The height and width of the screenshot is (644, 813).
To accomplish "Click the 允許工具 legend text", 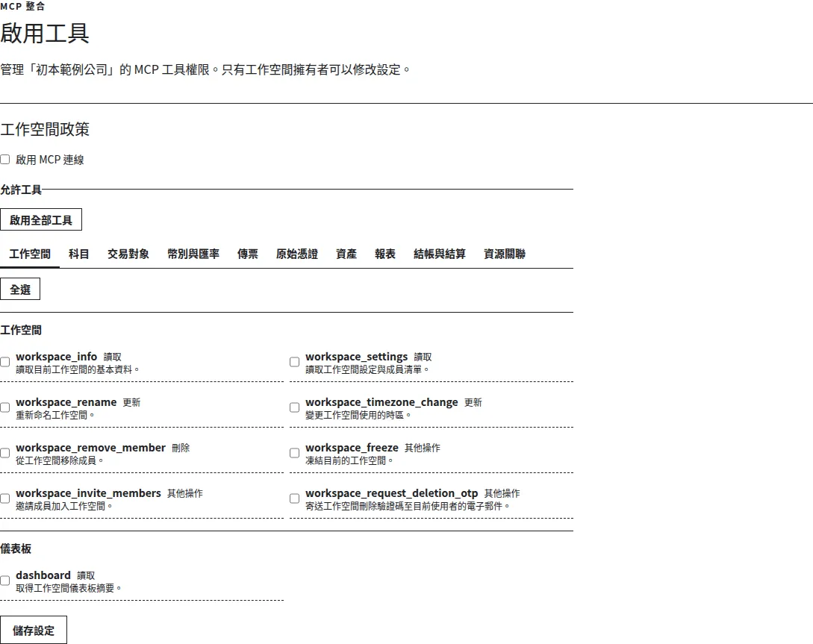I will coord(21,190).
